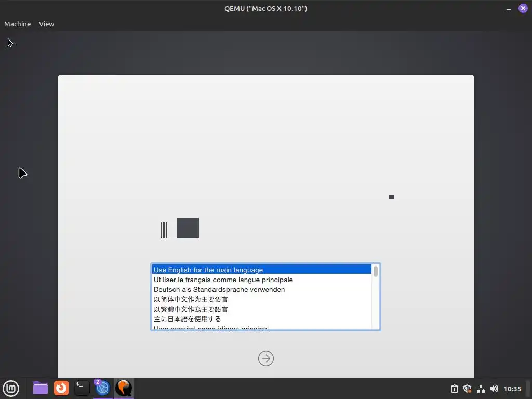Open the Files folder in taskbar

[41, 388]
